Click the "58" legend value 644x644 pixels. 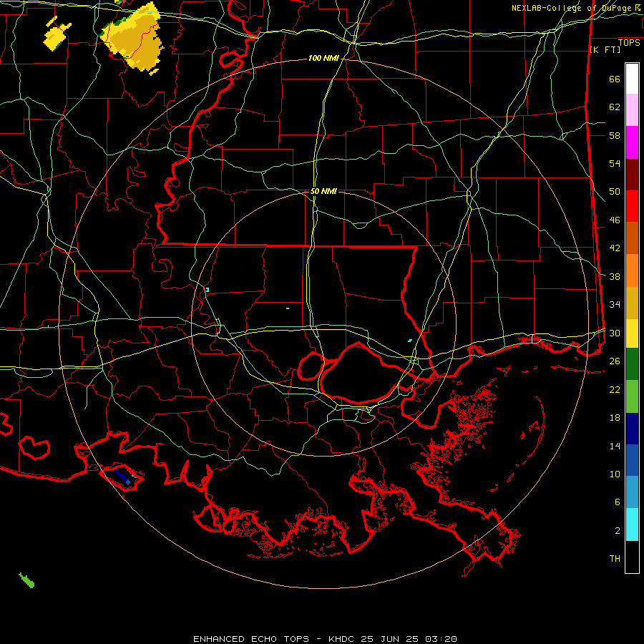(x=615, y=135)
